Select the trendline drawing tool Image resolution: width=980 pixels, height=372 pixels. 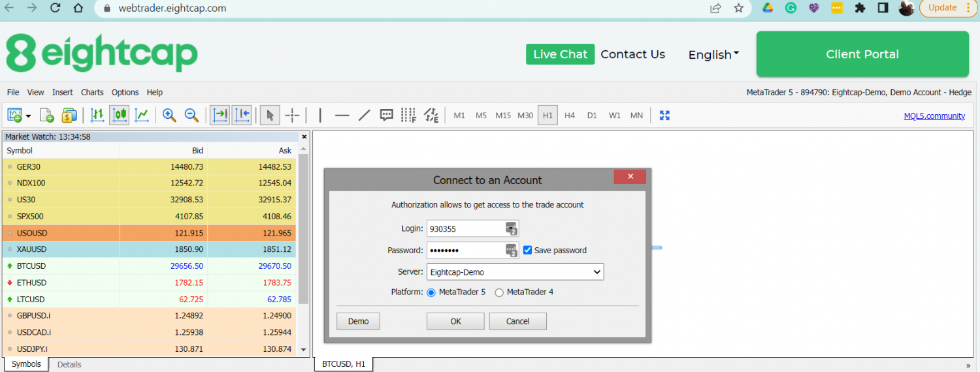(365, 116)
